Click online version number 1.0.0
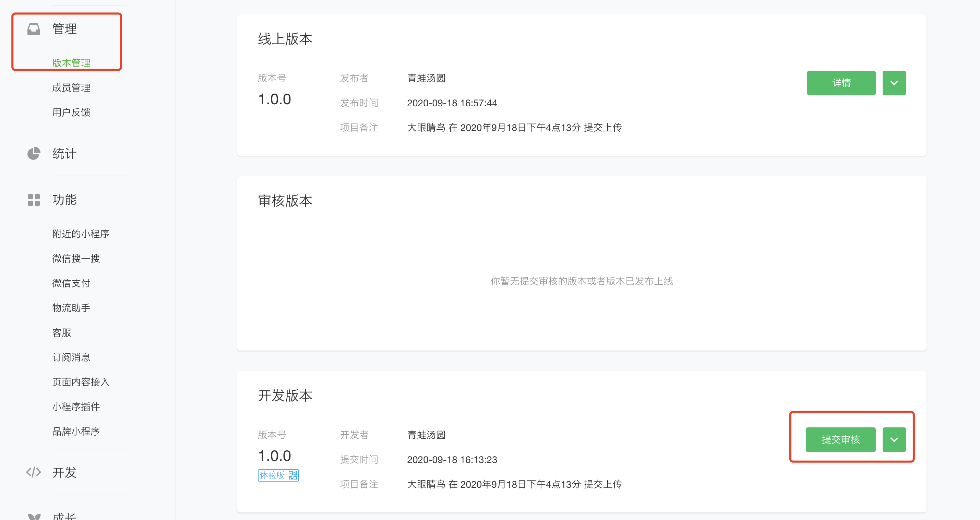Viewport: 980px width, 520px height. click(x=274, y=99)
